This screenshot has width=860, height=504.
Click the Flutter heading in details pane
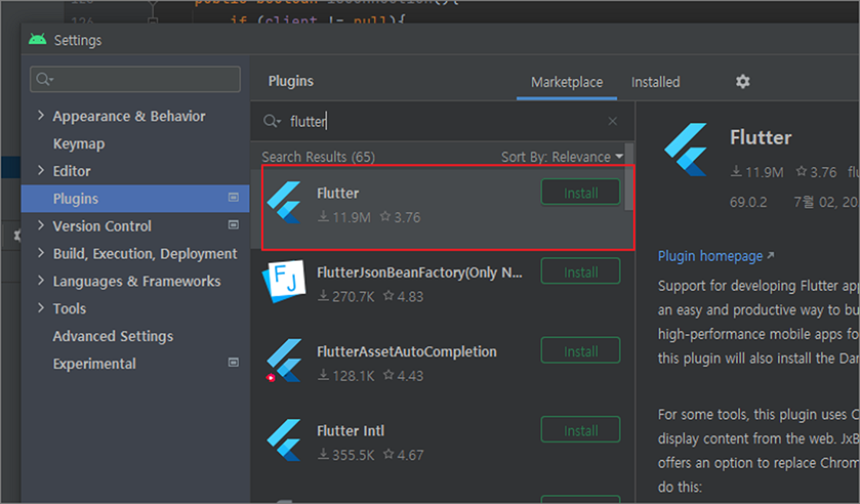point(760,138)
